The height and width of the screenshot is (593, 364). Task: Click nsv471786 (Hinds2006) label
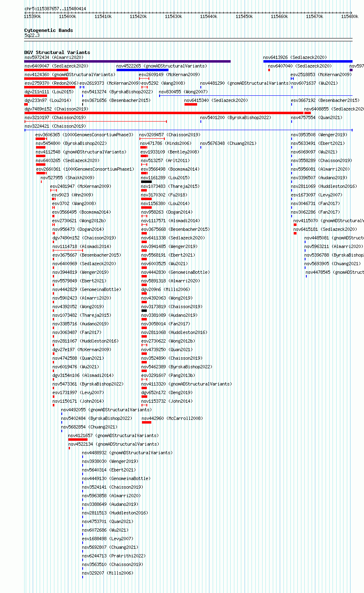point(166,144)
